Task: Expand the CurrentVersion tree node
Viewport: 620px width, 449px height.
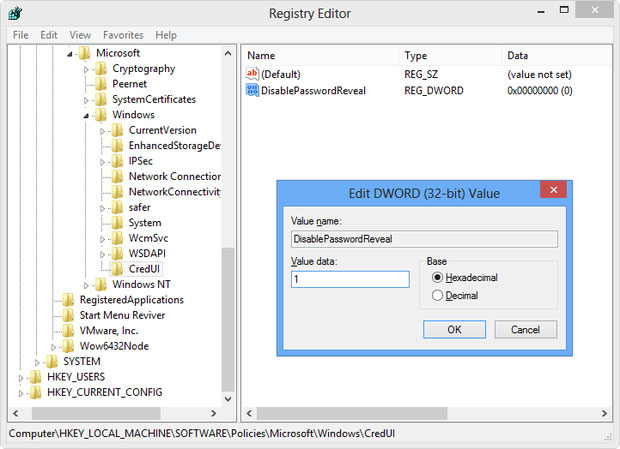Action: (102, 131)
